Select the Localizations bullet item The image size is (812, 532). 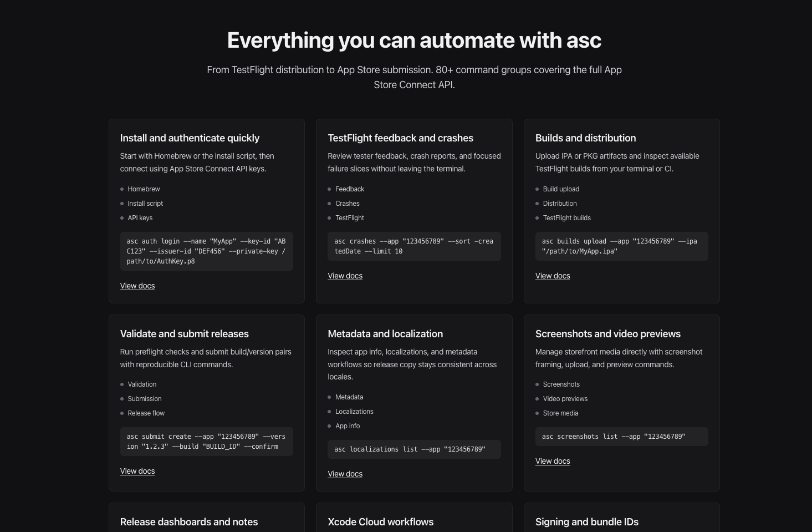[354, 411]
